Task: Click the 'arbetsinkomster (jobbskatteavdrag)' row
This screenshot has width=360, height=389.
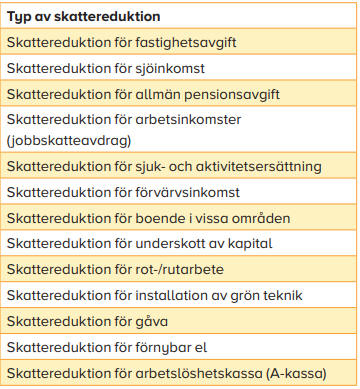Action: tap(179, 129)
